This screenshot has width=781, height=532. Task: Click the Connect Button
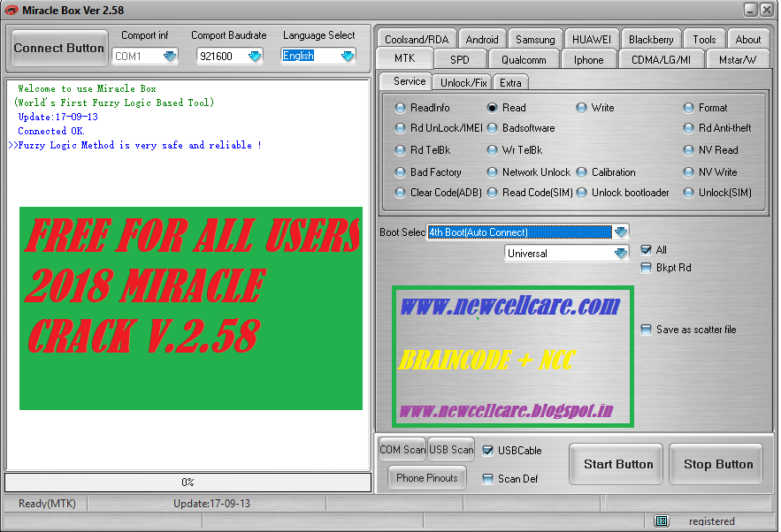tap(58, 48)
